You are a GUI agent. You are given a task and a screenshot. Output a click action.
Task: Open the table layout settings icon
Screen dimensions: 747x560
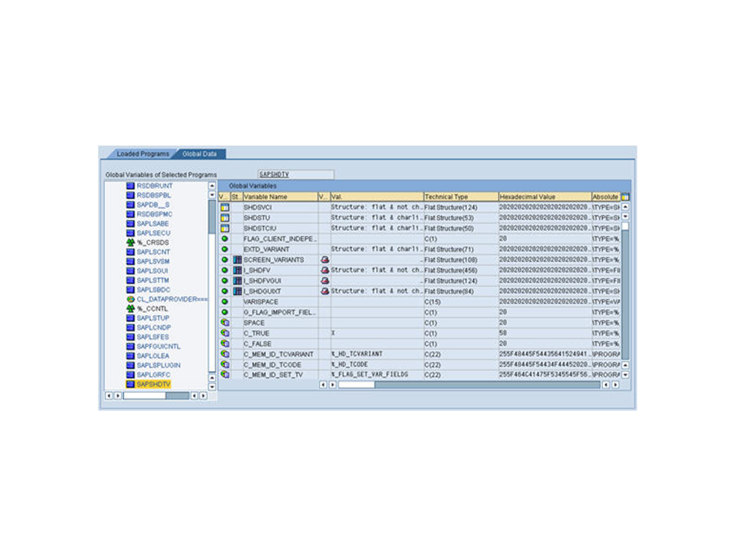pyautogui.click(x=625, y=197)
